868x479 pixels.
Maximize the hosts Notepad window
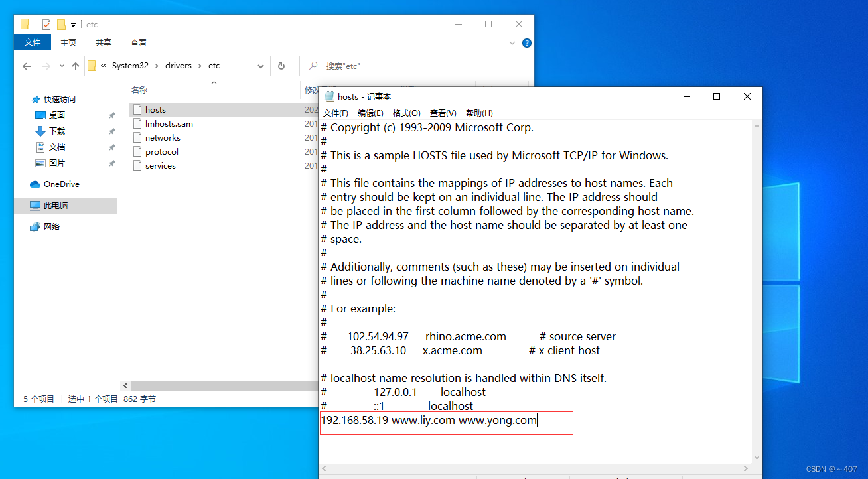pyautogui.click(x=717, y=96)
